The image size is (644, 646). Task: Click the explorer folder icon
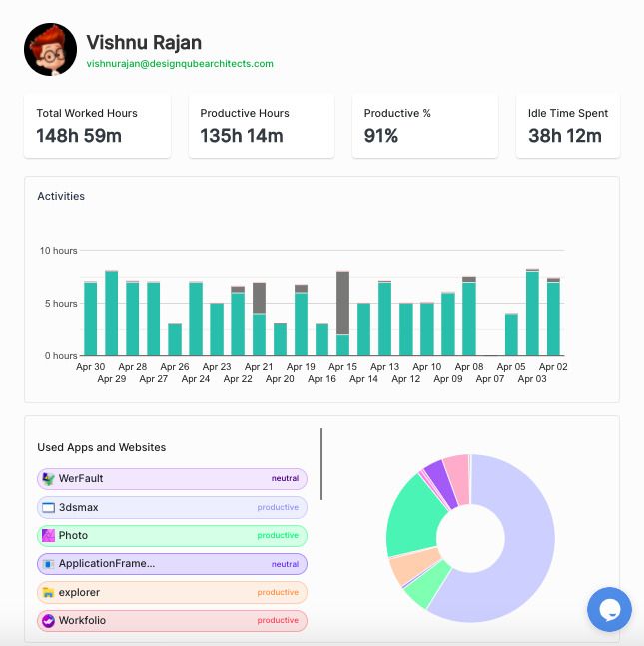point(49,592)
